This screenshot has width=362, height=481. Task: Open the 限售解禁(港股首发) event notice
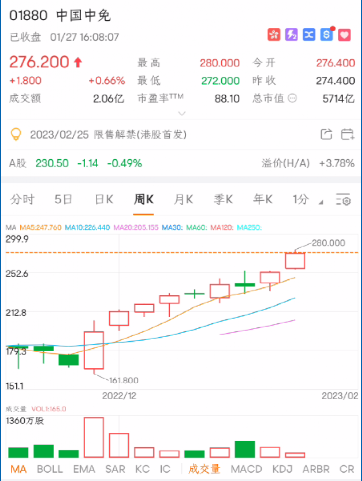click(x=108, y=135)
